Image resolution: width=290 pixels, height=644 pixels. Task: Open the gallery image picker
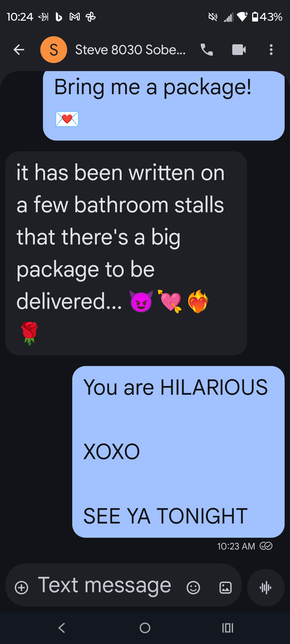226,588
